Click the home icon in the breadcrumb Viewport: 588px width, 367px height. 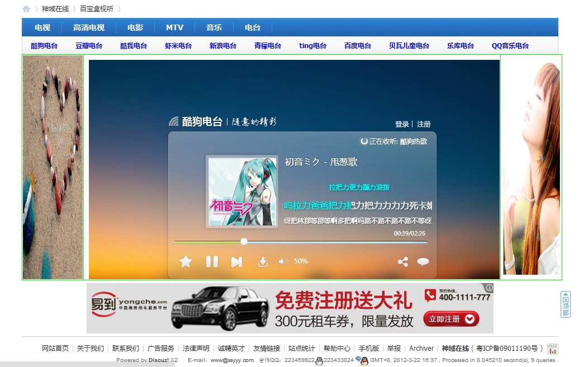(25, 9)
